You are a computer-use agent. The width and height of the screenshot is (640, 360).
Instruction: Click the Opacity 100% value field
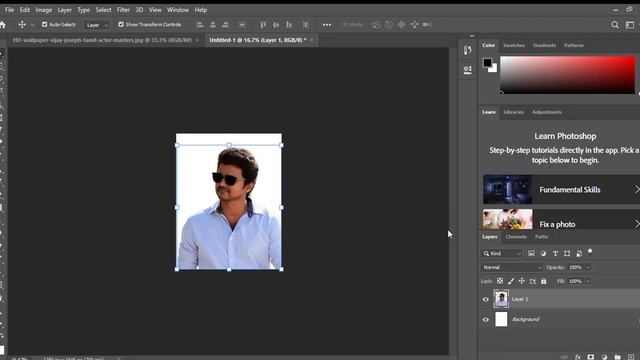575,267
